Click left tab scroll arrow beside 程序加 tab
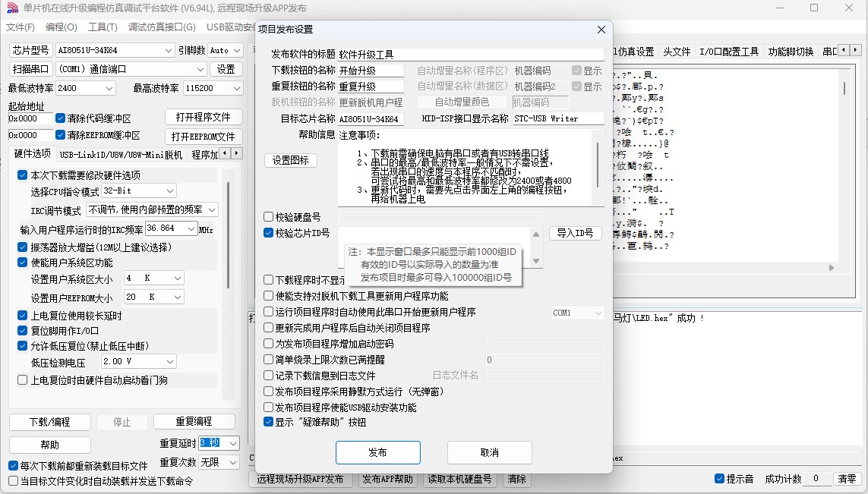The image size is (868, 494). (x=224, y=153)
